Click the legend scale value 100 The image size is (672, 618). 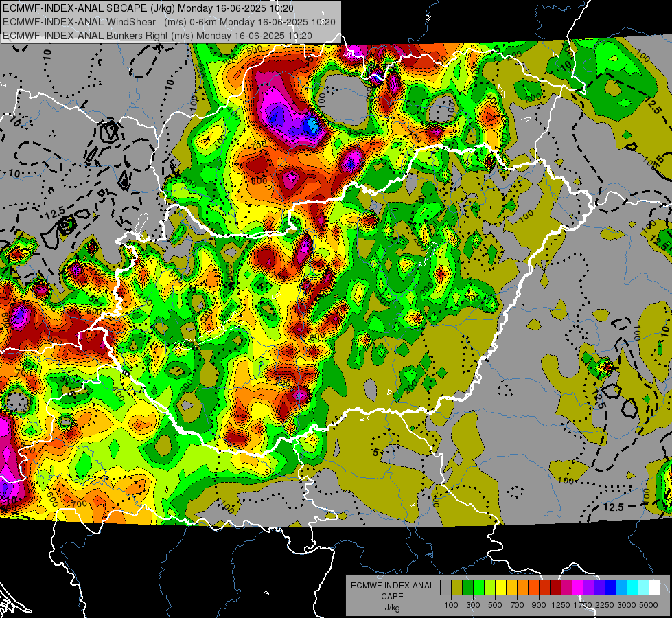click(x=451, y=605)
